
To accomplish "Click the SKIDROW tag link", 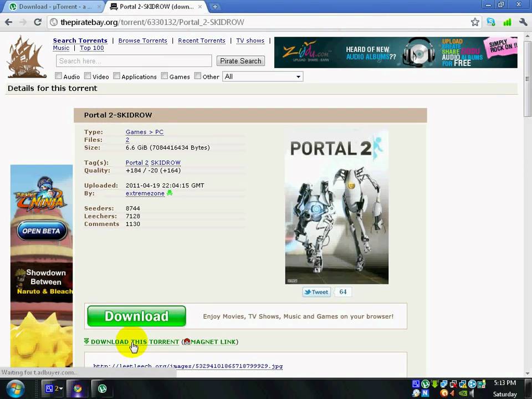I will coord(166,162).
